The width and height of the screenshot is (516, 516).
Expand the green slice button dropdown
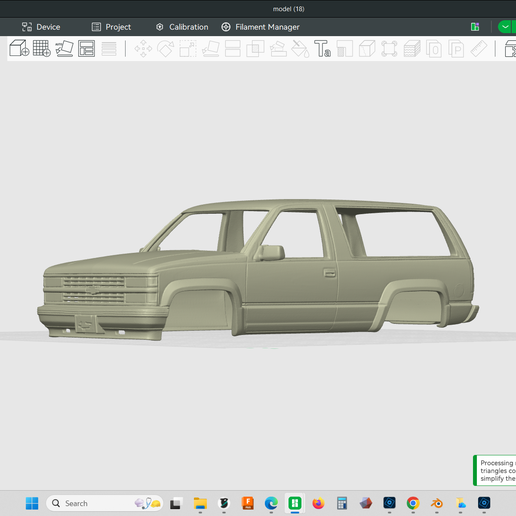click(x=506, y=27)
